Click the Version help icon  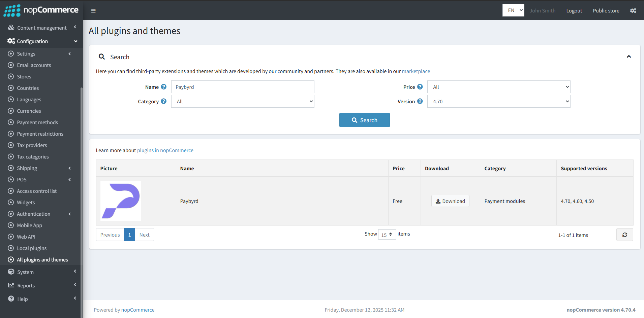420,101
